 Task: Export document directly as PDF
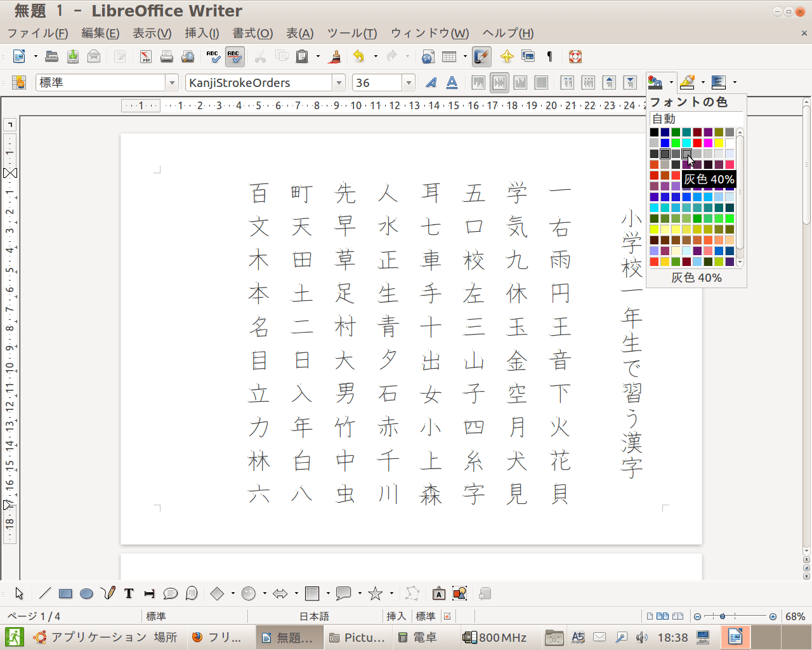point(146,56)
